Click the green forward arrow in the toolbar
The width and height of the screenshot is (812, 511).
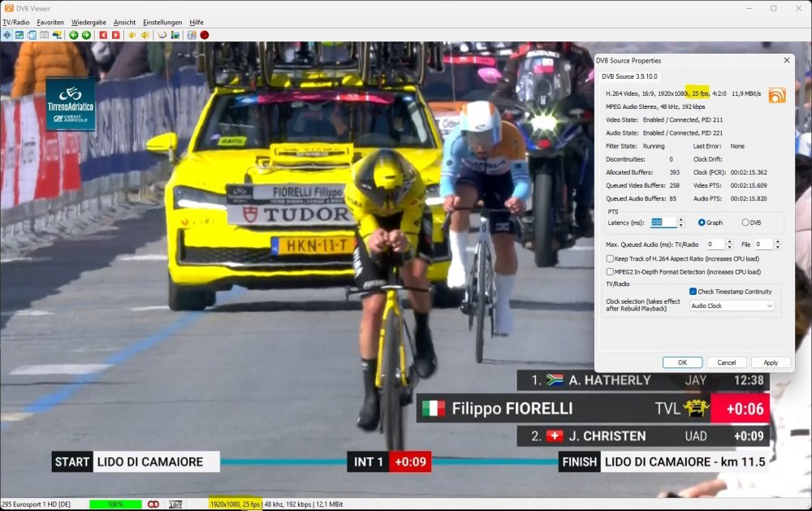coord(86,35)
